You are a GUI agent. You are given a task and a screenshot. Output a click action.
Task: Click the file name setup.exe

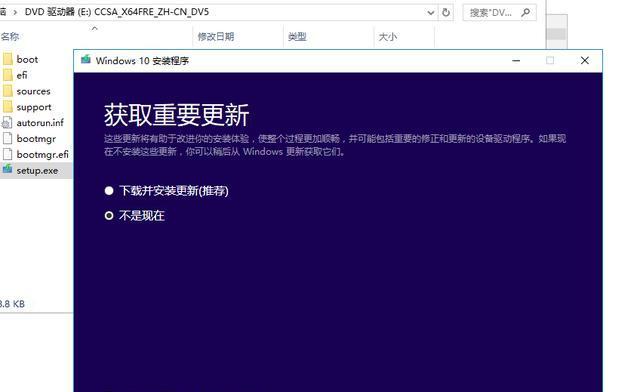(x=37, y=171)
